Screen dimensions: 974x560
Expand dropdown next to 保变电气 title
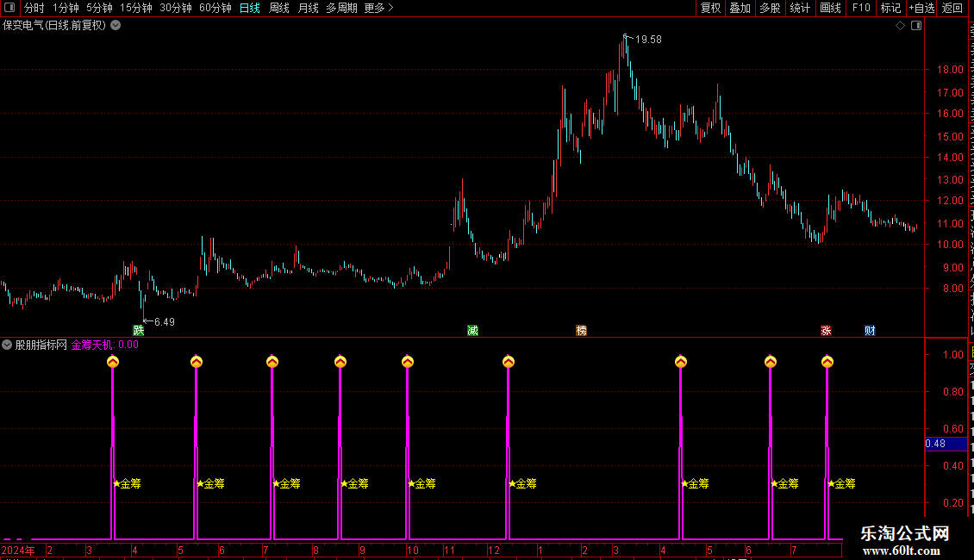[116, 26]
